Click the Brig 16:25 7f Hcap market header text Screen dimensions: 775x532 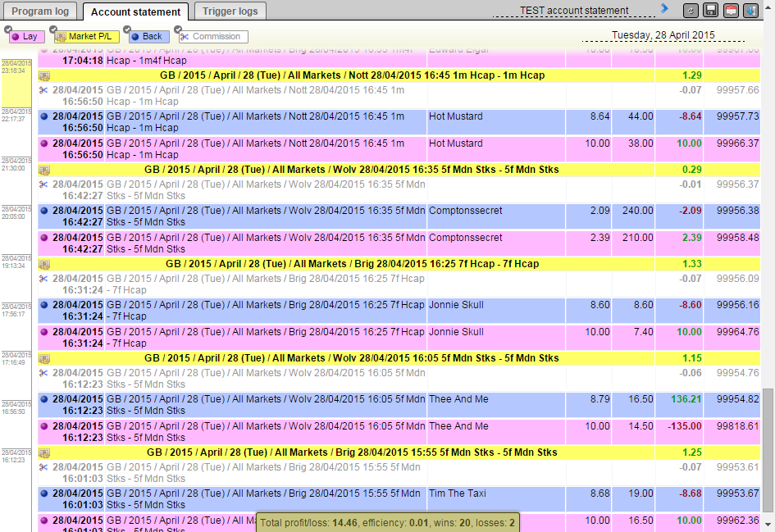coord(353,264)
